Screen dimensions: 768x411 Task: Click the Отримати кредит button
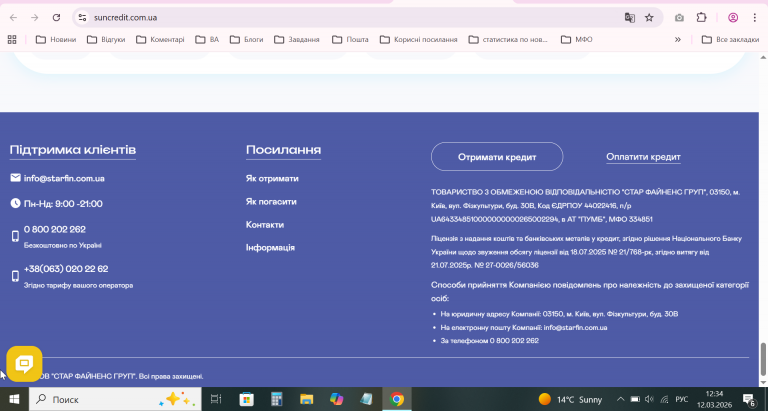pos(497,157)
